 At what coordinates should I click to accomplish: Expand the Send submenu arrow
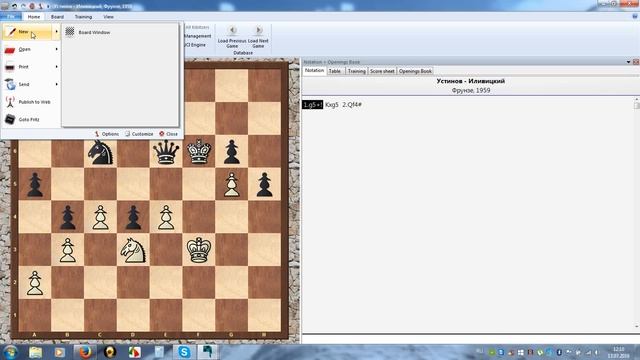pos(57,84)
